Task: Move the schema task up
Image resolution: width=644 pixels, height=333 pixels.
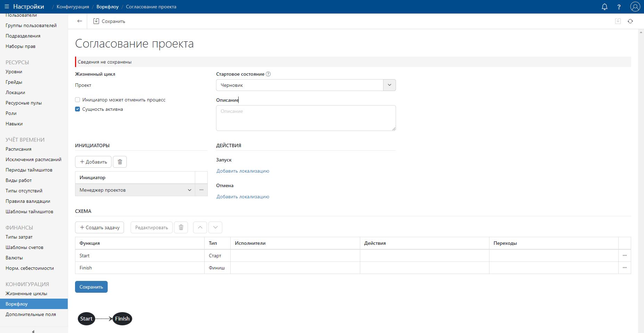Action: [200, 227]
